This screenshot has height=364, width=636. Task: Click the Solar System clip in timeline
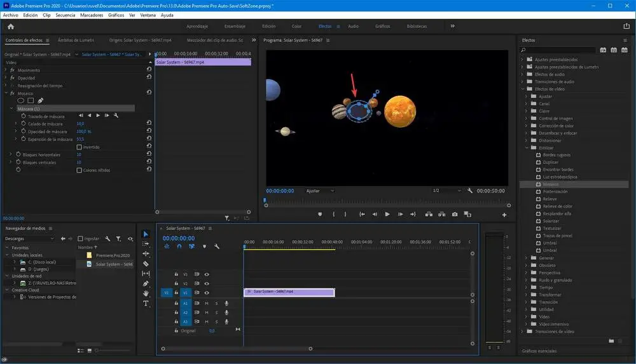click(289, 292)
